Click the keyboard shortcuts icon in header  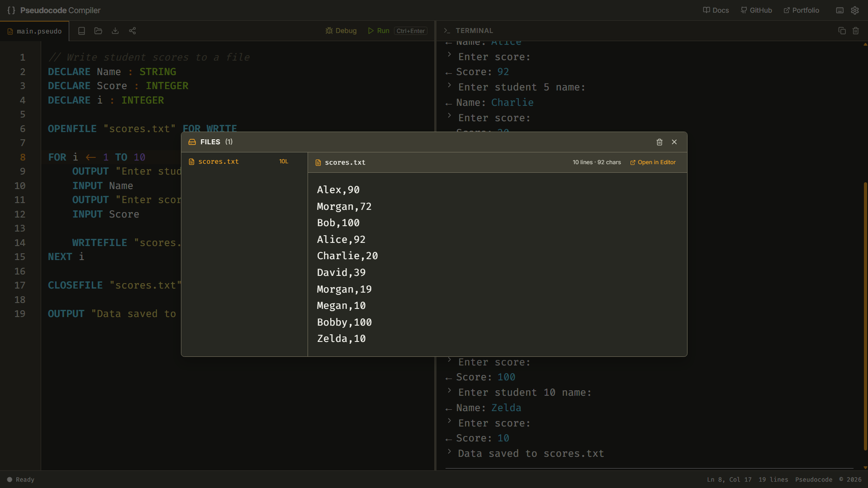840,10
